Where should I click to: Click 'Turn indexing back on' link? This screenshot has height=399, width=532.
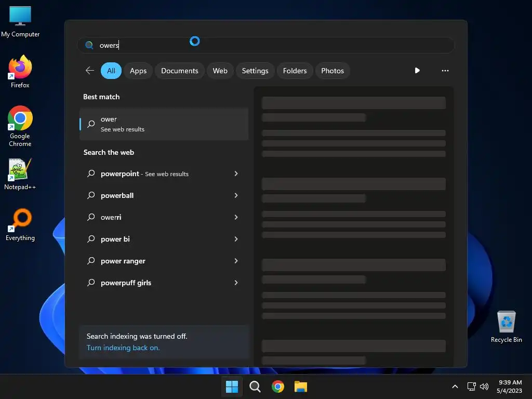tap(123, 348)
